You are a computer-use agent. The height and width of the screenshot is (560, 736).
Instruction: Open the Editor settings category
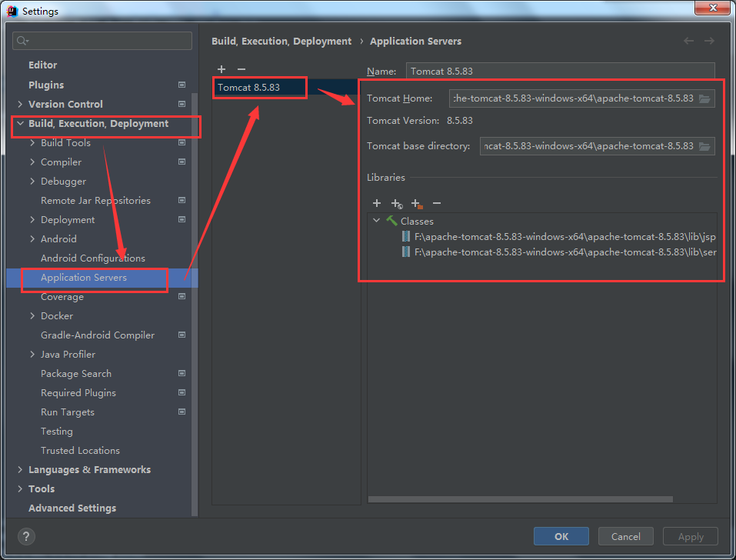pyautogui.click(x=43, y=65)
